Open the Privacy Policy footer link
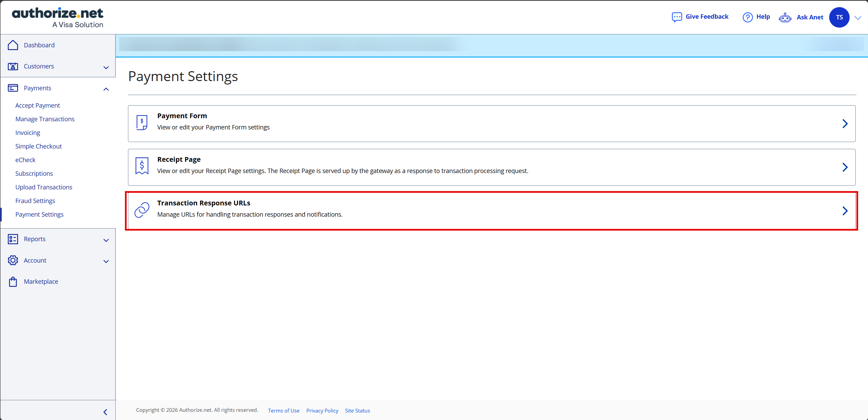Screen dimensions: 868x420 coord(322,411)
